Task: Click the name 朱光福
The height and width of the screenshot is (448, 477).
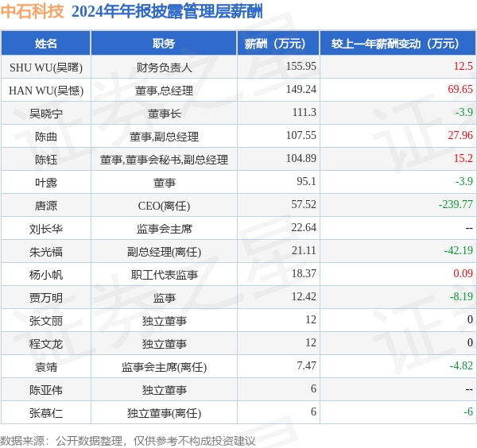Action: click(46, 252)
